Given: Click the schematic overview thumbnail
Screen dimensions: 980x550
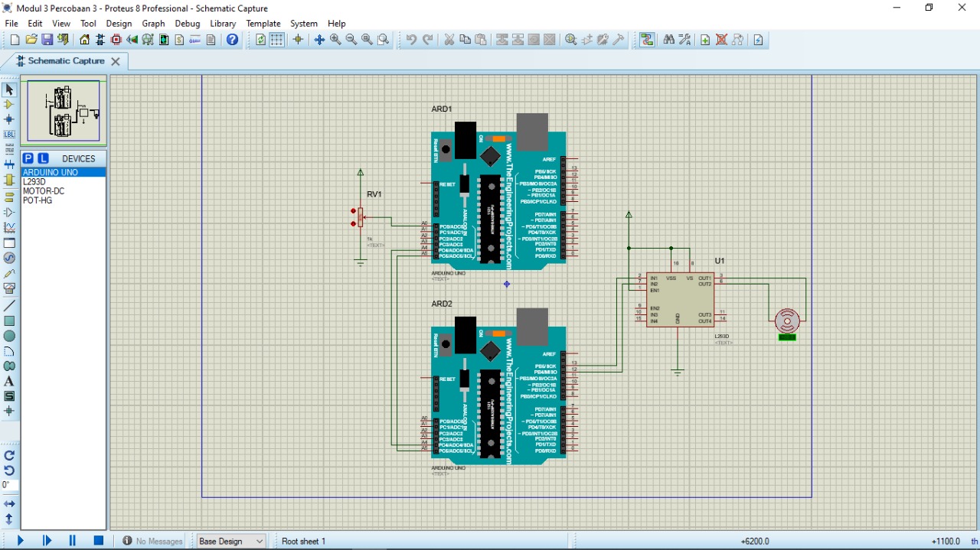Looking at the screenshot, I should [x=64, y=111].
